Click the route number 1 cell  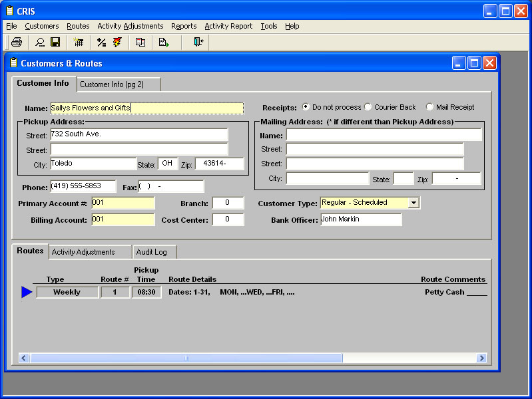pos(115,292)
